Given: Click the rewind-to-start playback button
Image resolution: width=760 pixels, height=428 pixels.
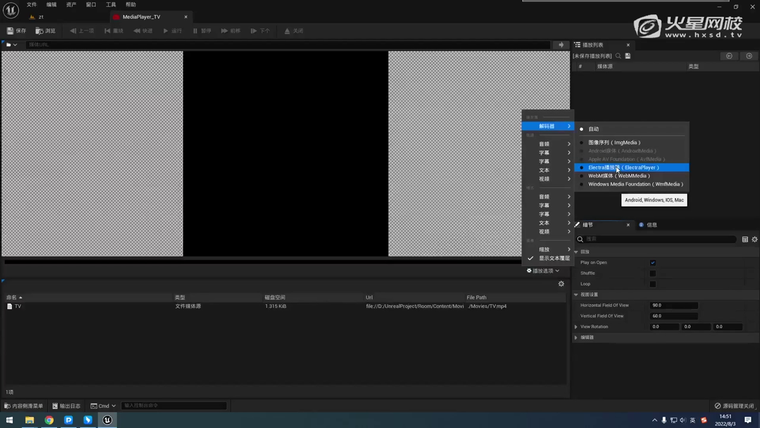Looking at the screenshot, I should 114,31.
